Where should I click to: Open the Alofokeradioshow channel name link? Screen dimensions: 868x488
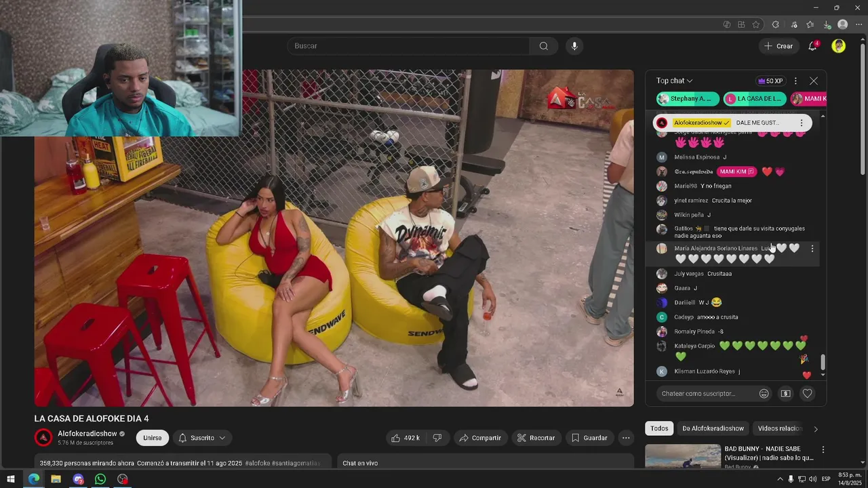coord(87,434)
